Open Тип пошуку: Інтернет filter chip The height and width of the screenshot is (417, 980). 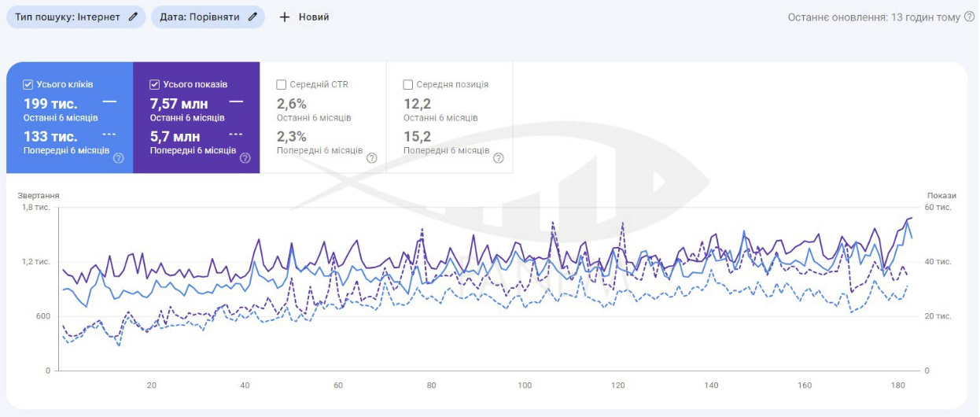(x=67, y=17)
